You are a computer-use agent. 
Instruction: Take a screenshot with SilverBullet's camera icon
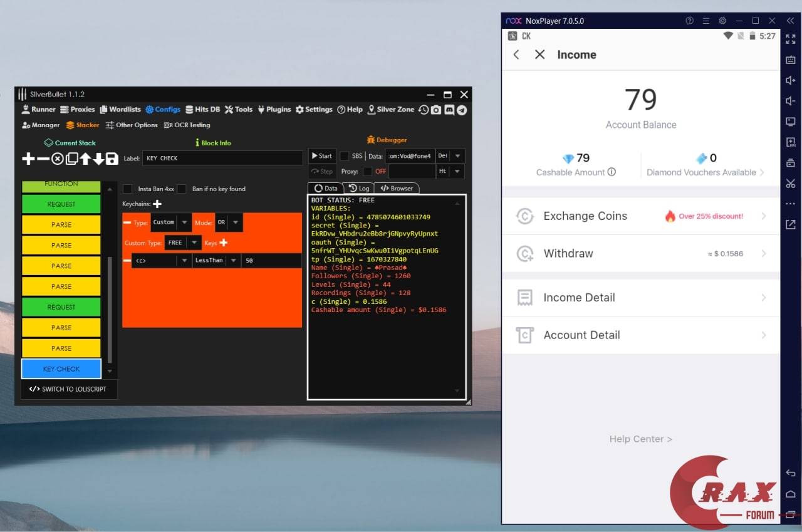436,110
